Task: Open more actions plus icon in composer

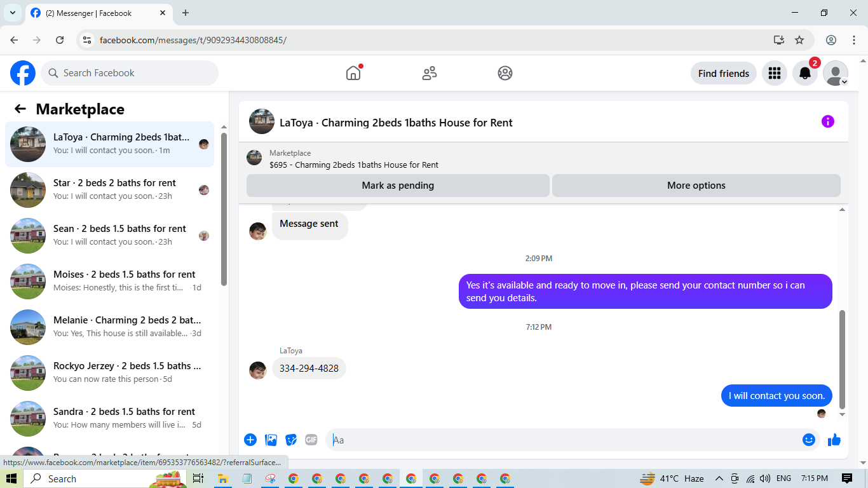Action: tap(250, 440)
